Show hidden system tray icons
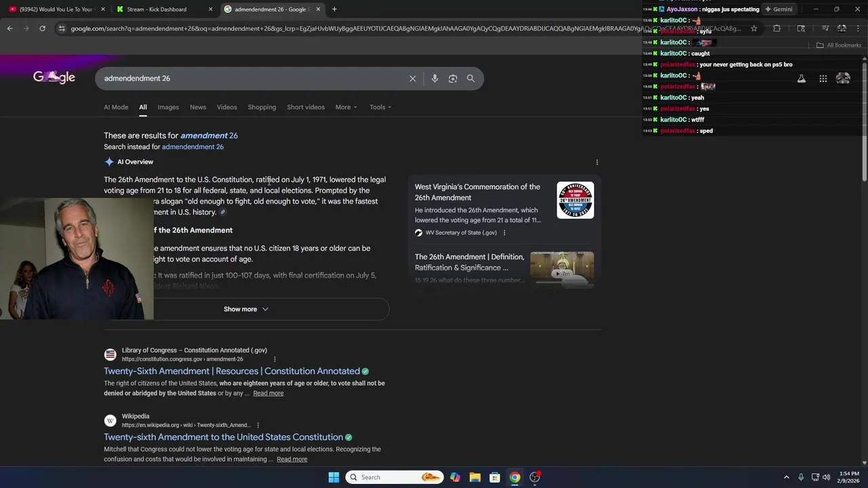 tap(787, 477)
